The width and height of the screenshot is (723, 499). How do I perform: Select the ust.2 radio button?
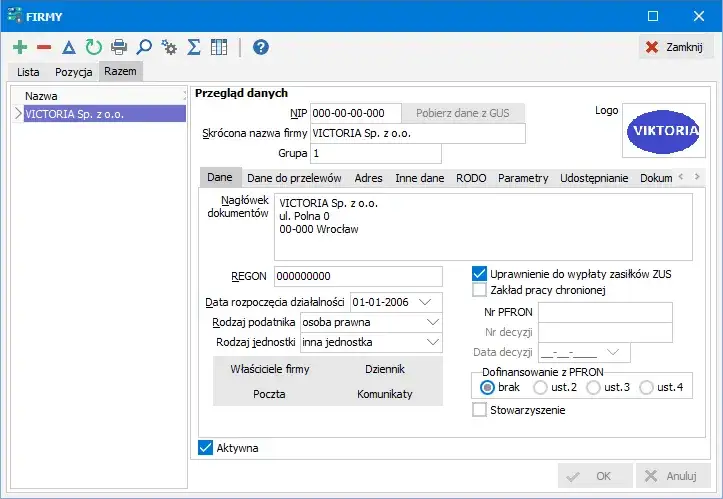point(541,387)
